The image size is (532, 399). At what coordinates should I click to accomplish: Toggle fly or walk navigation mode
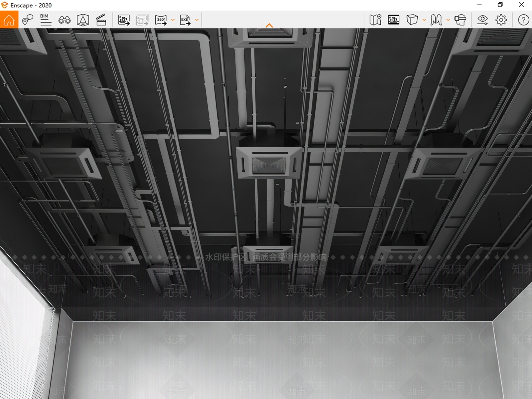pos(436,20)
